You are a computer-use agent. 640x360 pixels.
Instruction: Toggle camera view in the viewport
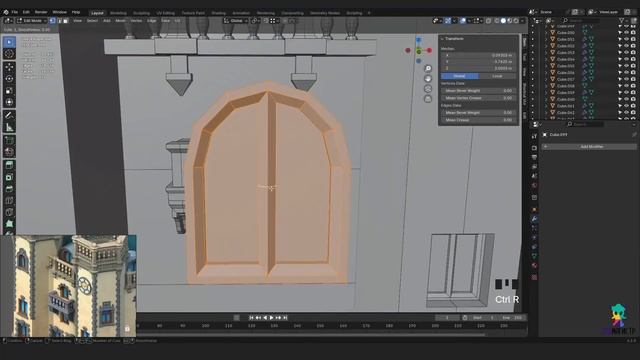tap(428, 89)
